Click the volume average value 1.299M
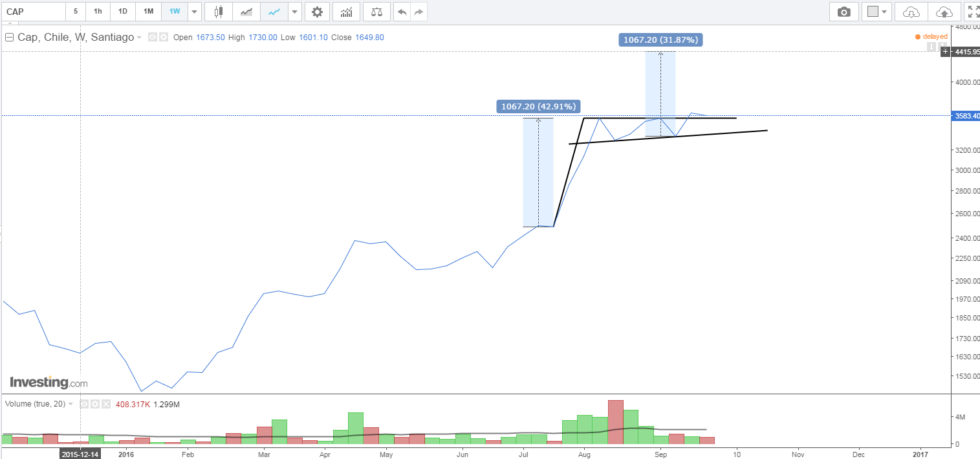 (x=167, y=404)
